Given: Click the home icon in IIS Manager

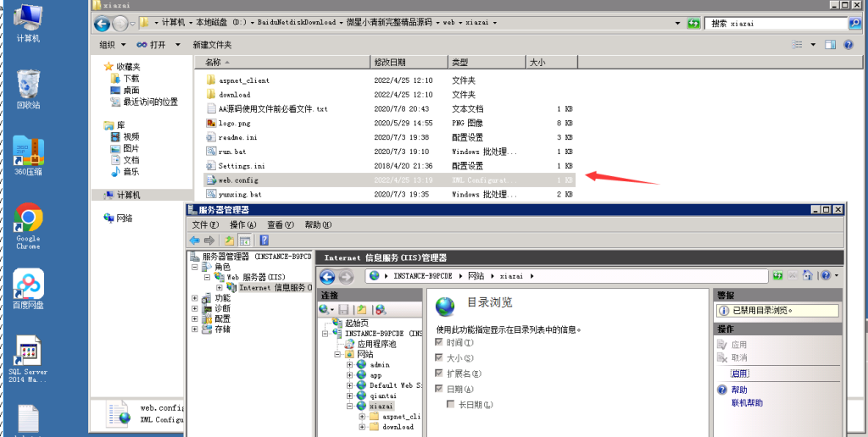Looking at the screenshot, I should [808, 275].
